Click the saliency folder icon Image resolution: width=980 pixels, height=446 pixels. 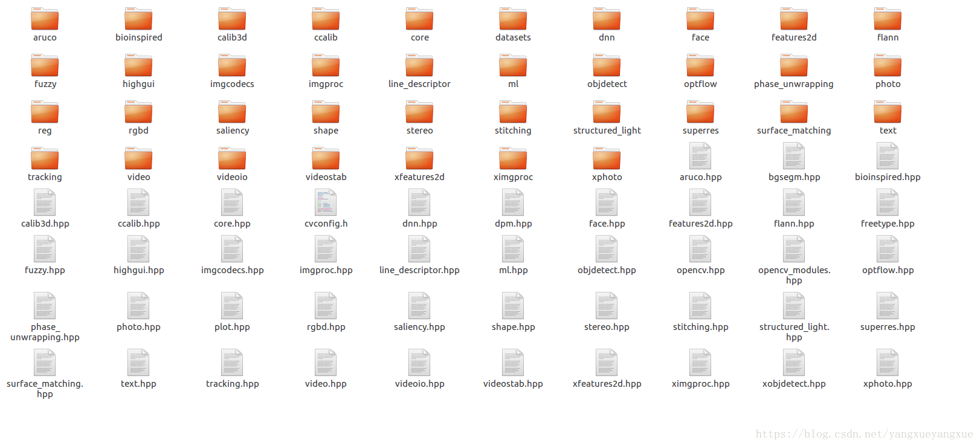tap(232, 112)
